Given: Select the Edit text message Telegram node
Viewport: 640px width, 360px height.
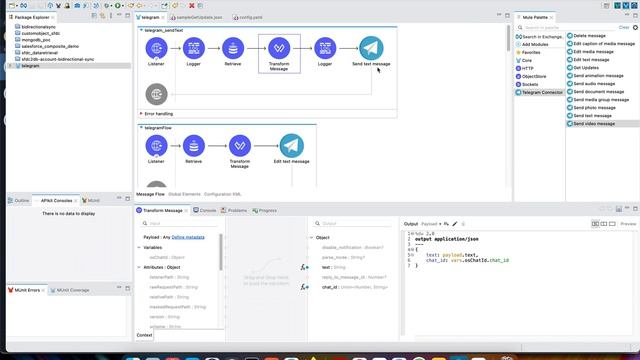Looking at the screenshot, I should pyautogui.click(x=291, y=146).
